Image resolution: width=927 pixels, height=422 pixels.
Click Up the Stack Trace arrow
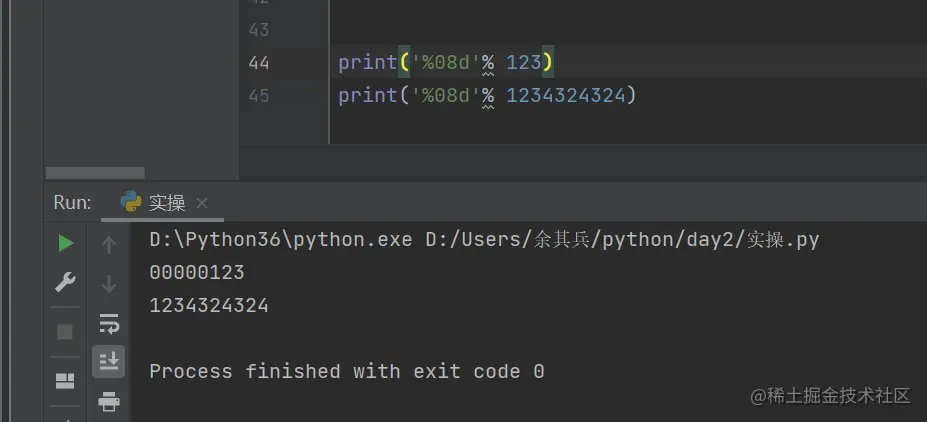109,245
